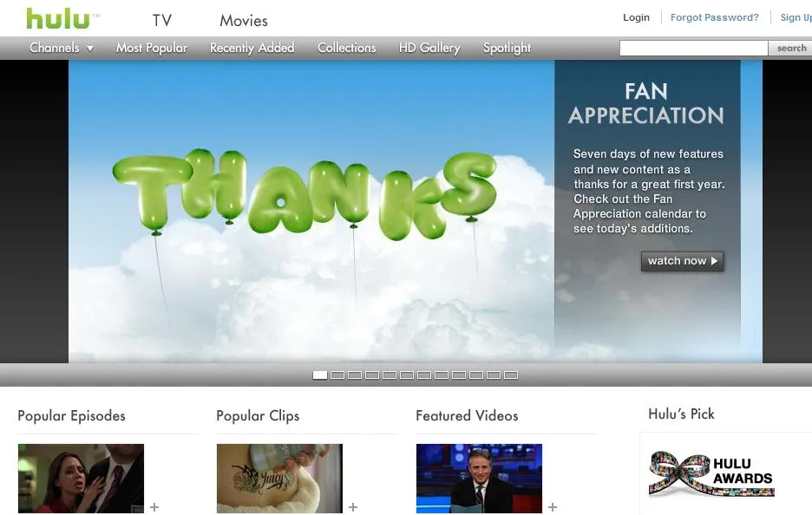Image resolution: width=812 pixels, height=515 pixels.
Task: Open the Featured Videos news anchor thumbnail
Action: 479,479
